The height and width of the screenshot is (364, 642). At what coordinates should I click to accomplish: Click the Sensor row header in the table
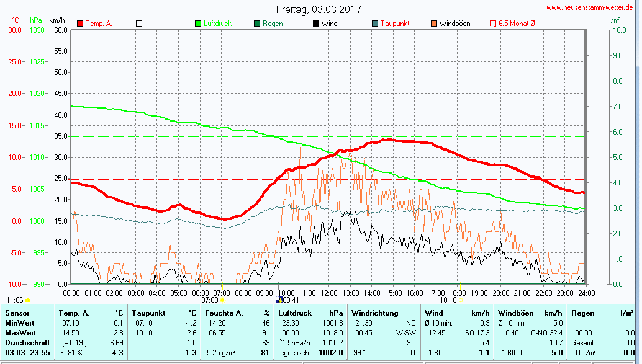pyautogui.click(x=17, y=313)
